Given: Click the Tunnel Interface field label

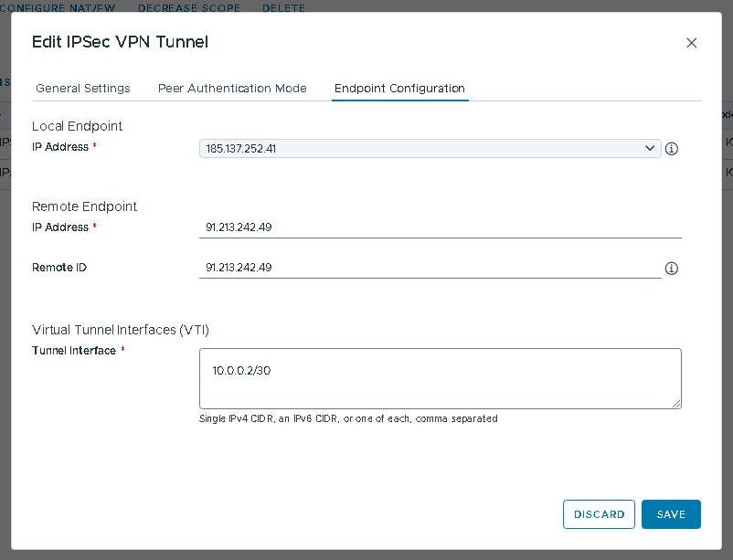Looking at the screenshot, I should [x=74, y=351].
